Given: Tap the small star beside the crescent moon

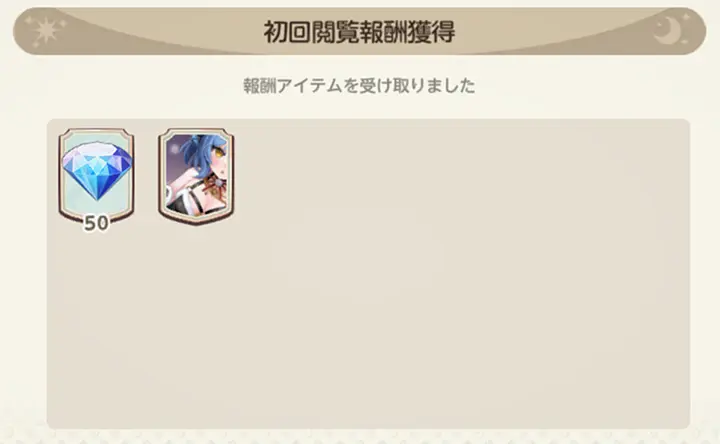Looking at the screenshot, I should 686,17.
